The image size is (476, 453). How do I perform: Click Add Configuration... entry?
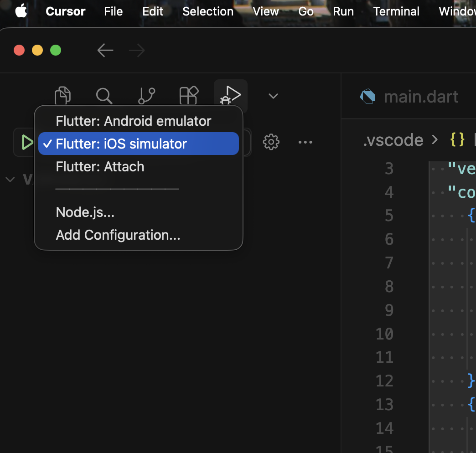coord(139,235)
